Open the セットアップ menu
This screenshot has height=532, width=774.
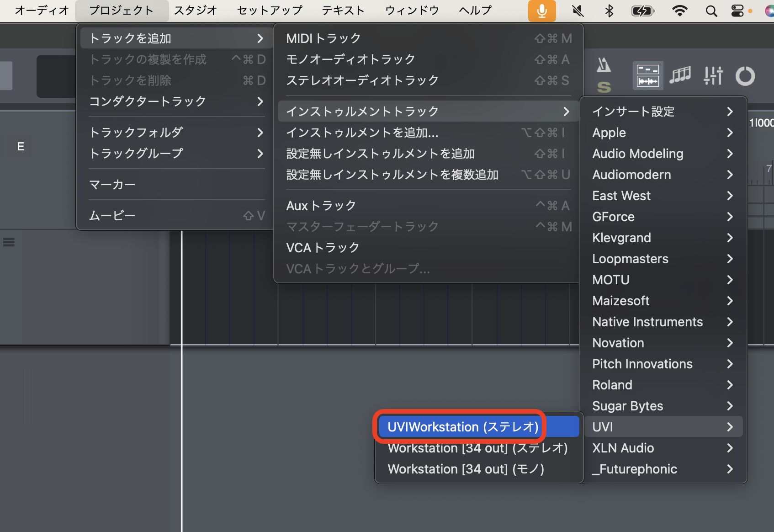pos(270,11)
